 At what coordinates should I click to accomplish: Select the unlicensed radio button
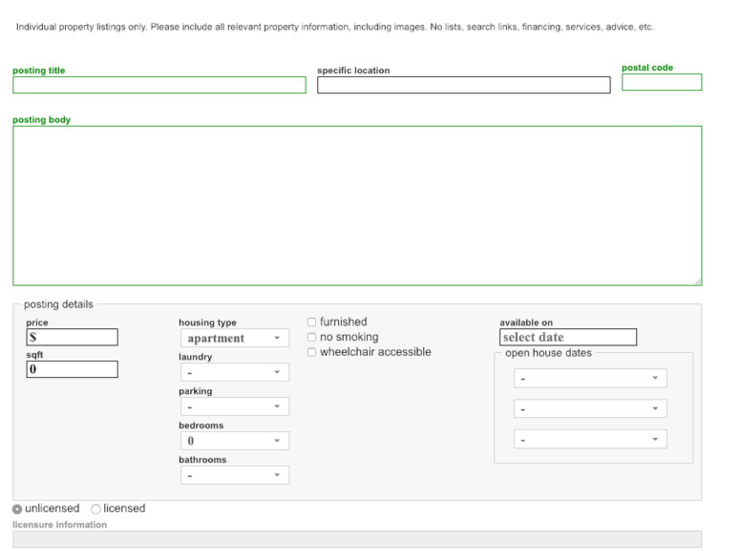pos(18,509)
